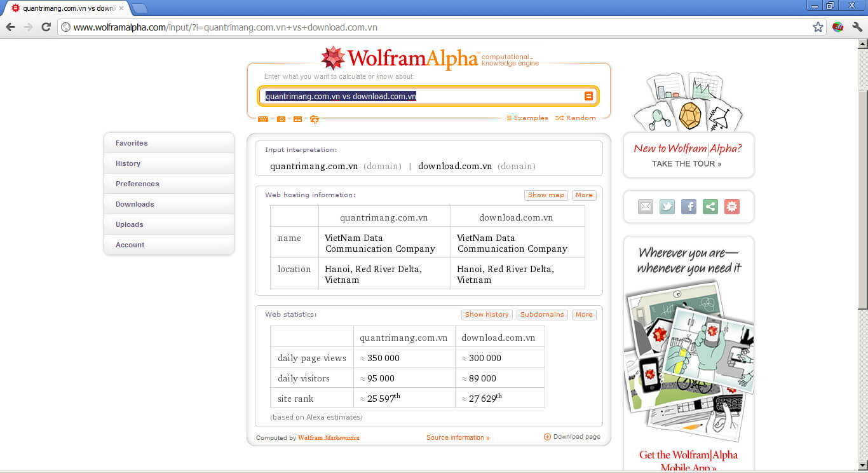Click the file upload icon below input
The width and height of the screenshot is (868, 473).
[x=315, y=119]
